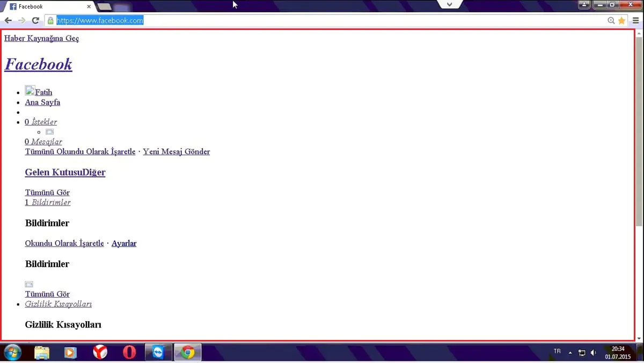This screenshot has height=363, width=644.
Task: Open the tab list chevron next to tabs
Action: [x=450, y=4]
